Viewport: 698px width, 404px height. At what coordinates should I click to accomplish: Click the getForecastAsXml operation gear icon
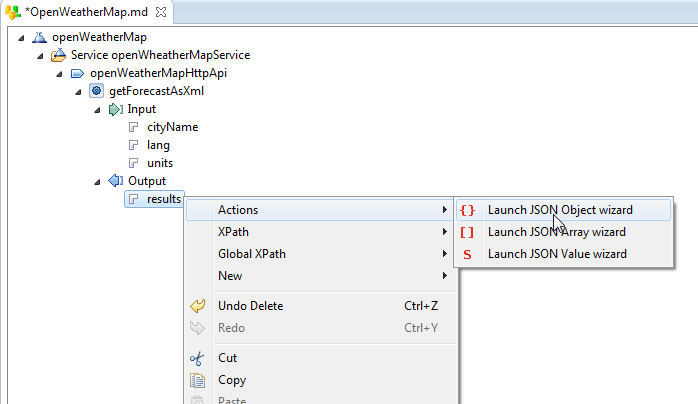point(96,91)
